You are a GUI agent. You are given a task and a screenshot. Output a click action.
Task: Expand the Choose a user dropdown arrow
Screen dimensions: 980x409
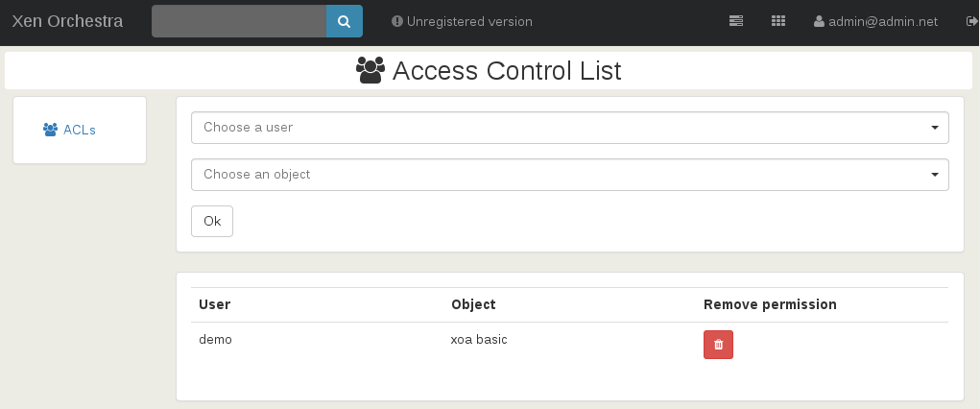pyautogui.click(x=935, y=128)
